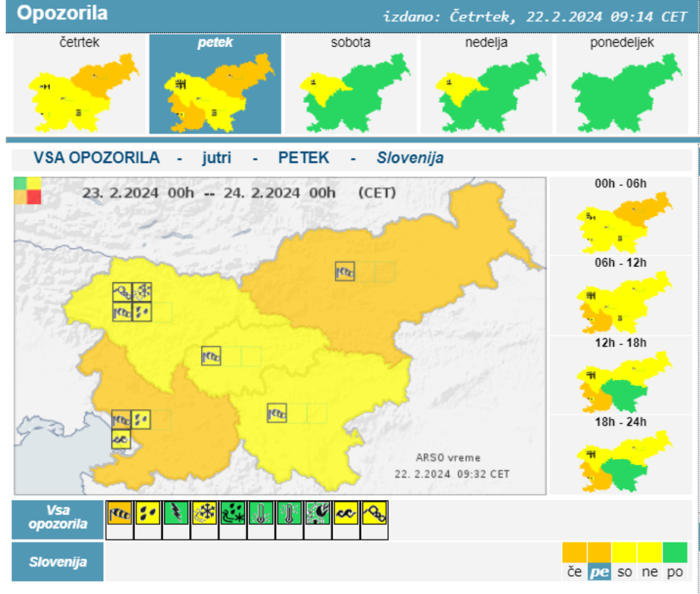Click the Vsa opozorila button
Screen dimensions: 700x594
[x=58, y=519]
